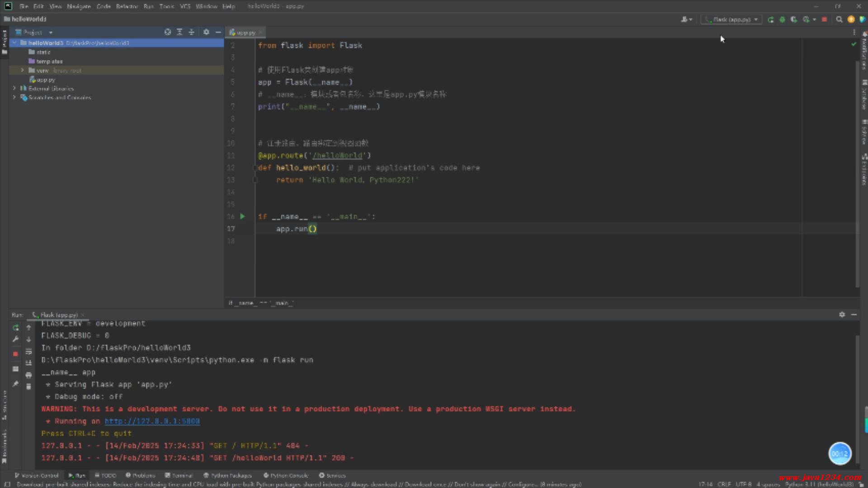Open the Problems tool window
Image resolution: width=868 pixels, height=488 pixels.
[x=140, y=475]
